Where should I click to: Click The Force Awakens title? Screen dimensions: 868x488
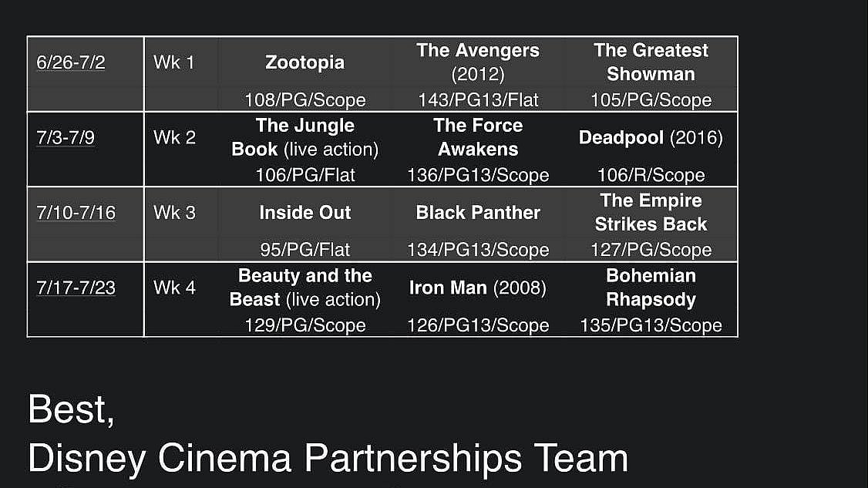477,137
